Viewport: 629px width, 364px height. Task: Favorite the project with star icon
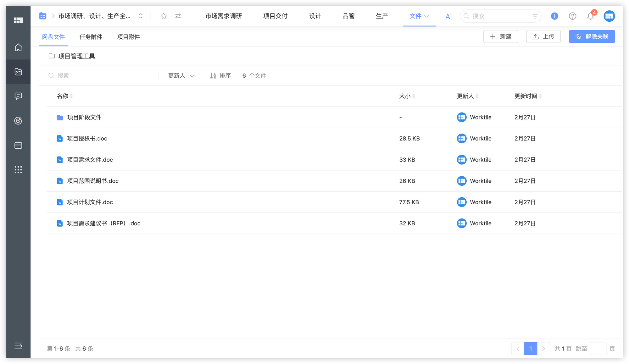tap(164, 16)
